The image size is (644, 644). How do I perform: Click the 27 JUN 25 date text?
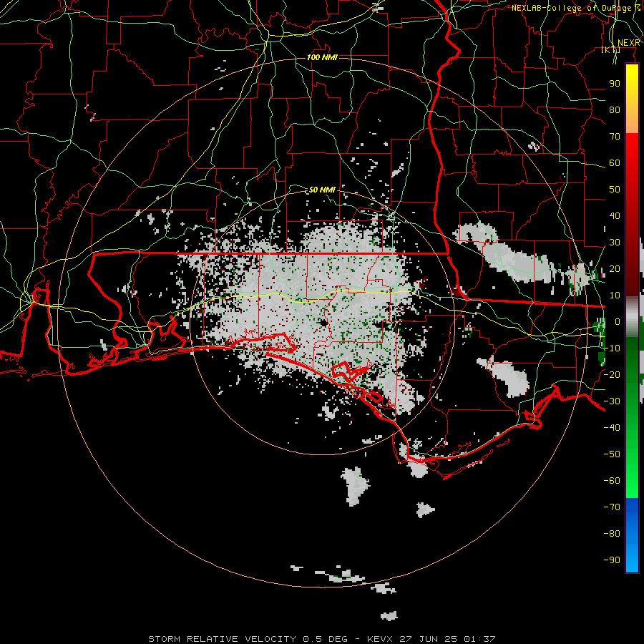428,639
